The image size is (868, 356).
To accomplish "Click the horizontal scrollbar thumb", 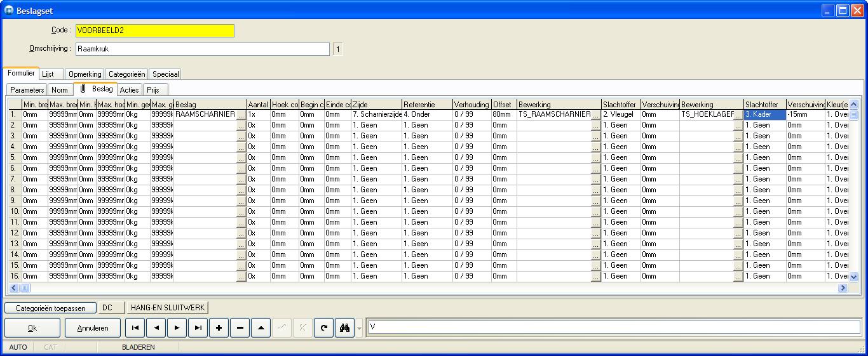I will coord(25,288).
